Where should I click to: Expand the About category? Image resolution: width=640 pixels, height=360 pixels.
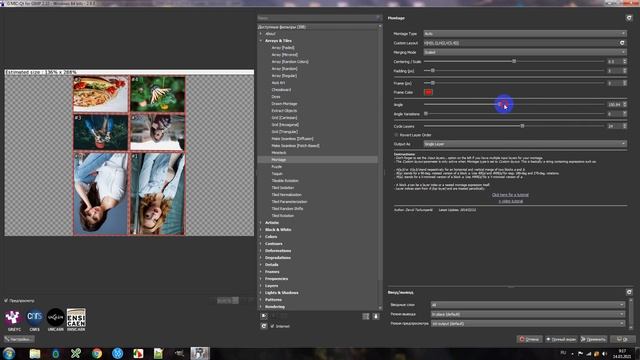pos(261,34)
